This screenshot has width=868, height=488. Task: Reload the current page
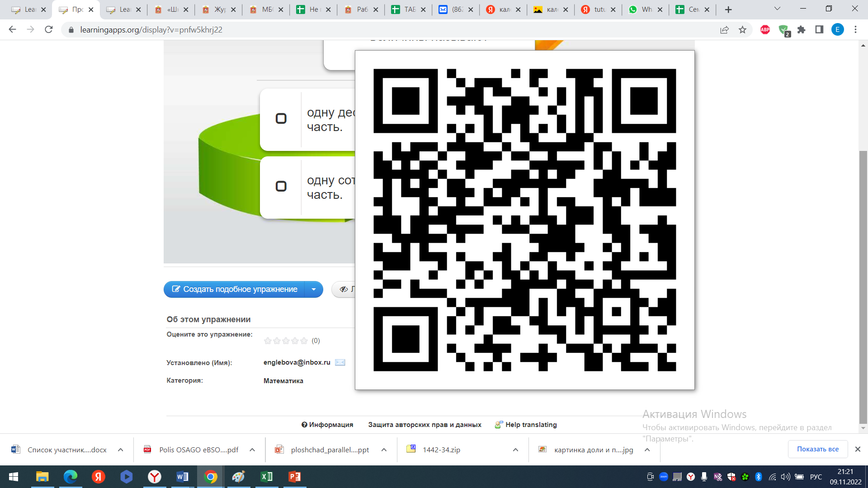(49, 30)
